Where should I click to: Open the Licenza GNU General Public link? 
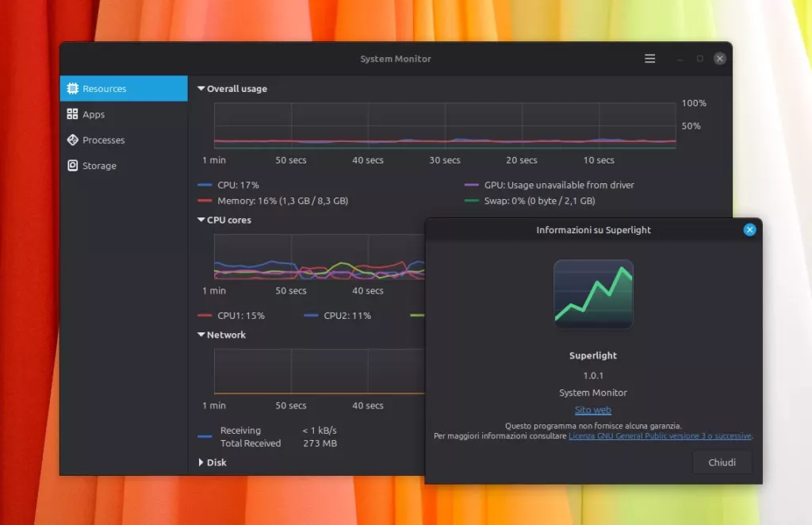[660, 436]
